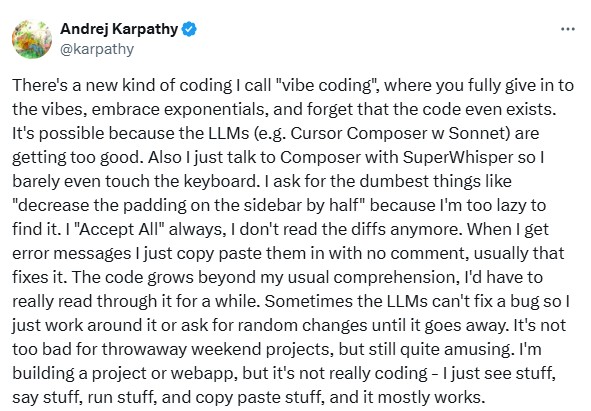Open the @karpathy handle link
Viewport: 591px width, 411px height.
click(x=97, y=49)
